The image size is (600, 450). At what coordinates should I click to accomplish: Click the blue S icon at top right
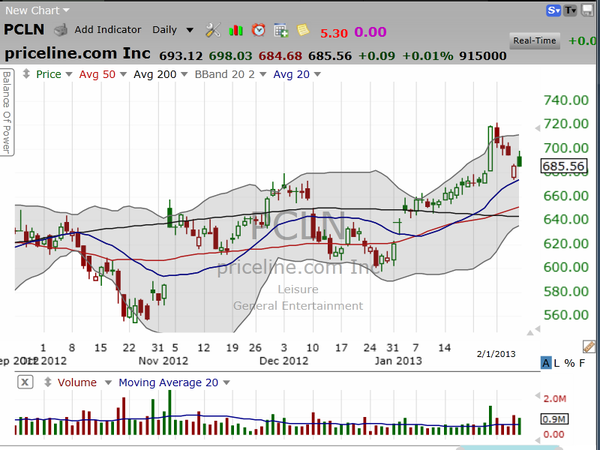point(553,10)
